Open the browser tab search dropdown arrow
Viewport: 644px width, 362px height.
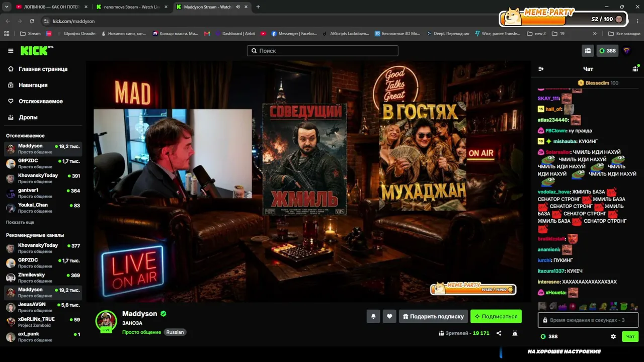[x=7, y=7]
